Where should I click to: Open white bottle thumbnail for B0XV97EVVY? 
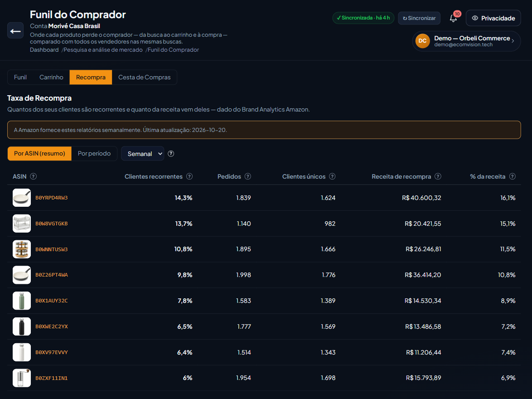[22, 352]
